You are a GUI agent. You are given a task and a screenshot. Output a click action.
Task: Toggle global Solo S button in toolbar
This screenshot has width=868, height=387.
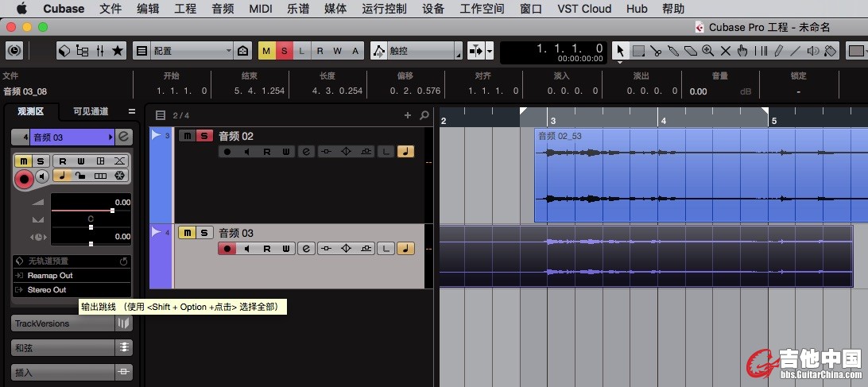click(x=285, y=51)
